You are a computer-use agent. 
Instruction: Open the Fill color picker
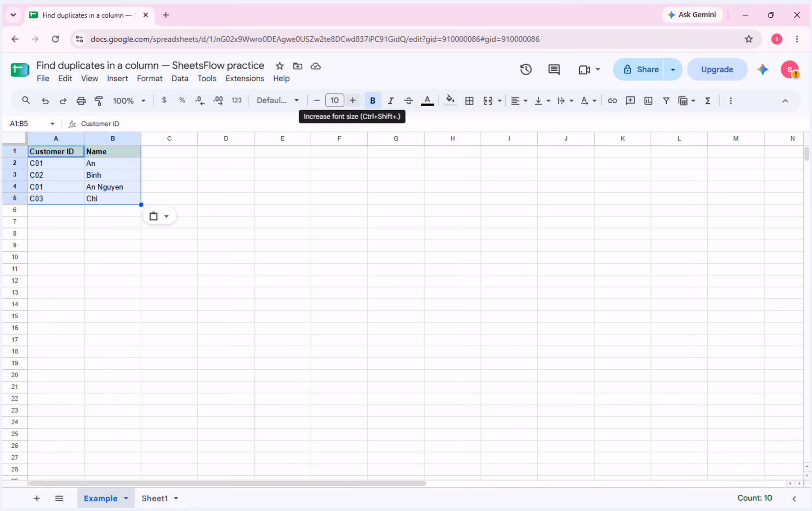[450, 101]
